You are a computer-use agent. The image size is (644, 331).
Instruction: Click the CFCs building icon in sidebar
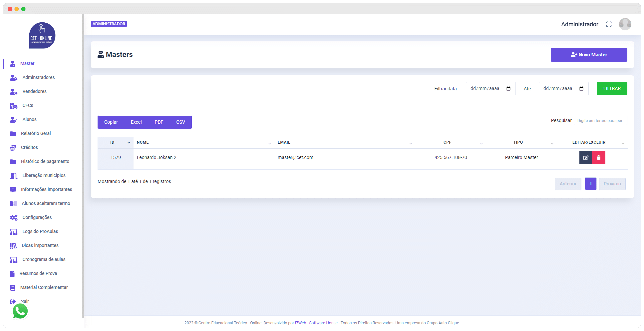(13, 106)
